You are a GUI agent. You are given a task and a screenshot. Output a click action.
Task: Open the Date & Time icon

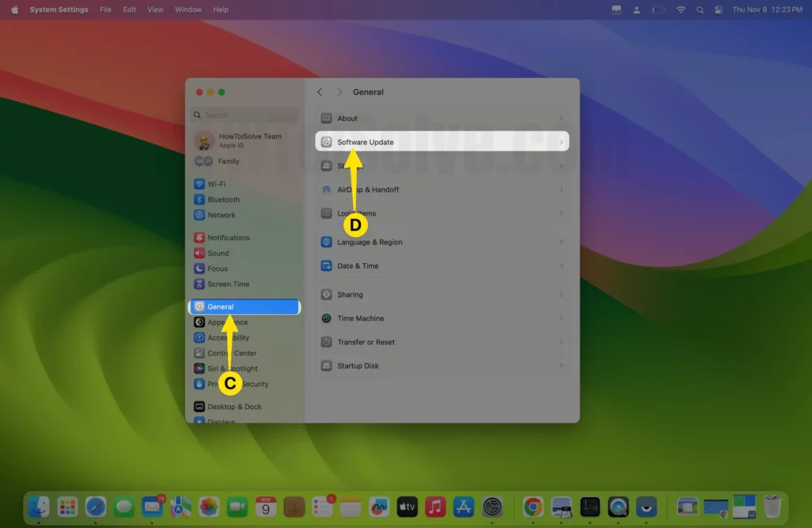(x=327, y=266)
